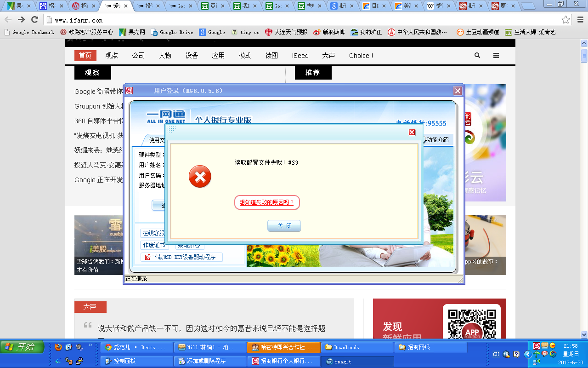
Task: Bookmark this page with the star icon
Action: point(566,20)
